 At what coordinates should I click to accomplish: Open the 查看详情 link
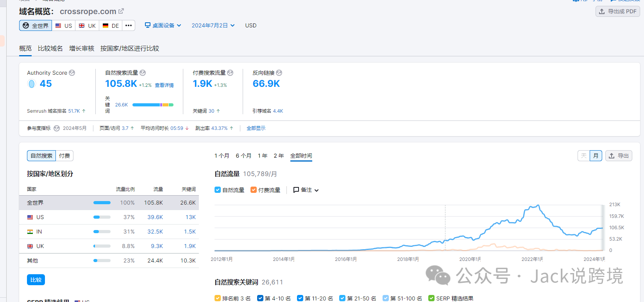(x=164, y=85)
